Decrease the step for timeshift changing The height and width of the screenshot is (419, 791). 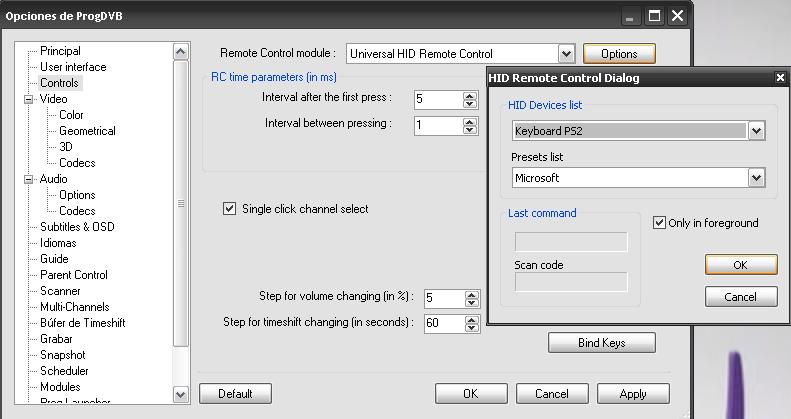pyautogui.click(x=470, y=328)
